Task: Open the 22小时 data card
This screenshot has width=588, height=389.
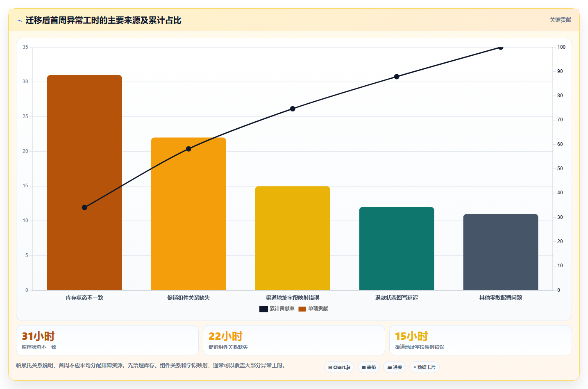Action: [294, 340]
